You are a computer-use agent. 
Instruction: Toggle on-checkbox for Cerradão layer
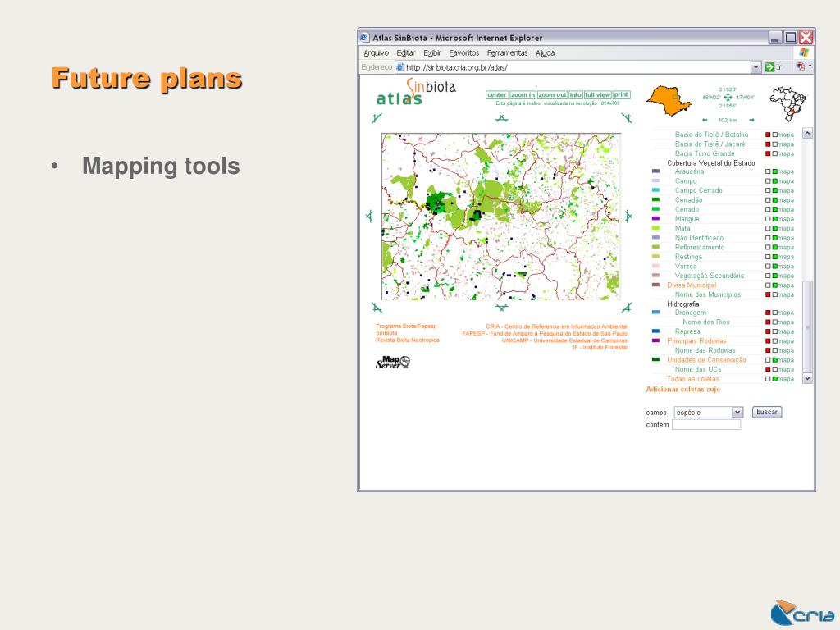pyautogui.click(x=774, y=200)
